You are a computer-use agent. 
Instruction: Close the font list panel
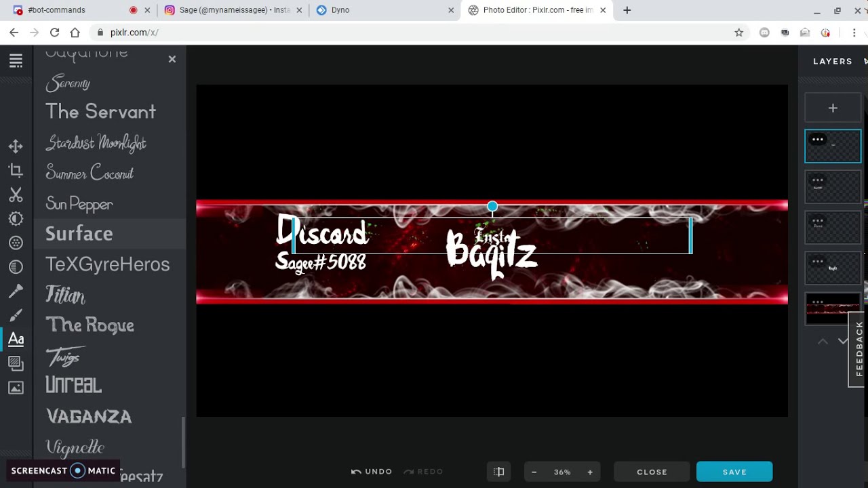click(172, 60)
